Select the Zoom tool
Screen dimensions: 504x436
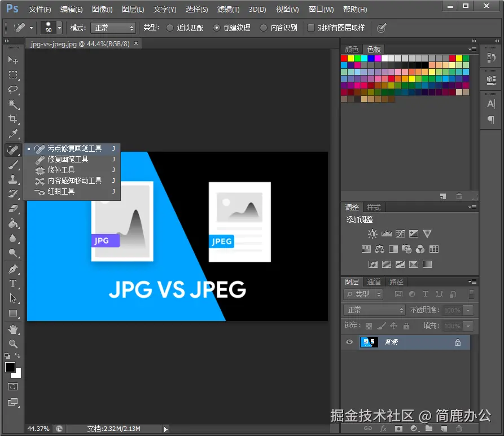click(13, 344)
